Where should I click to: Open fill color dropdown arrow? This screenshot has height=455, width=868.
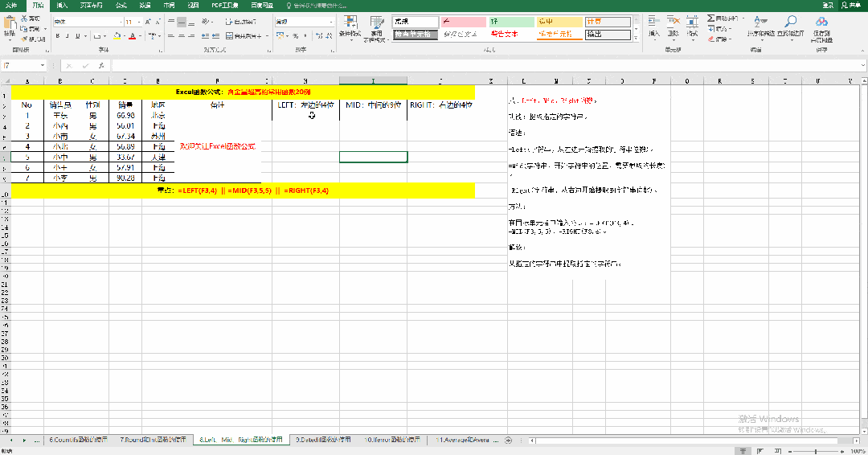(x=124, y=36)
